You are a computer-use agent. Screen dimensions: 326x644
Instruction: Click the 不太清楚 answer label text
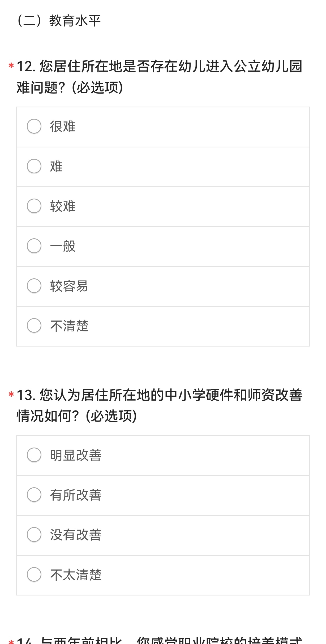(x=76, y=575)
